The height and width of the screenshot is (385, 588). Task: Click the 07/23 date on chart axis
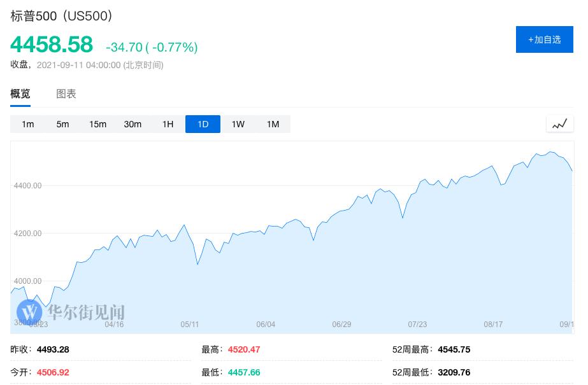[x=417, y=325]
